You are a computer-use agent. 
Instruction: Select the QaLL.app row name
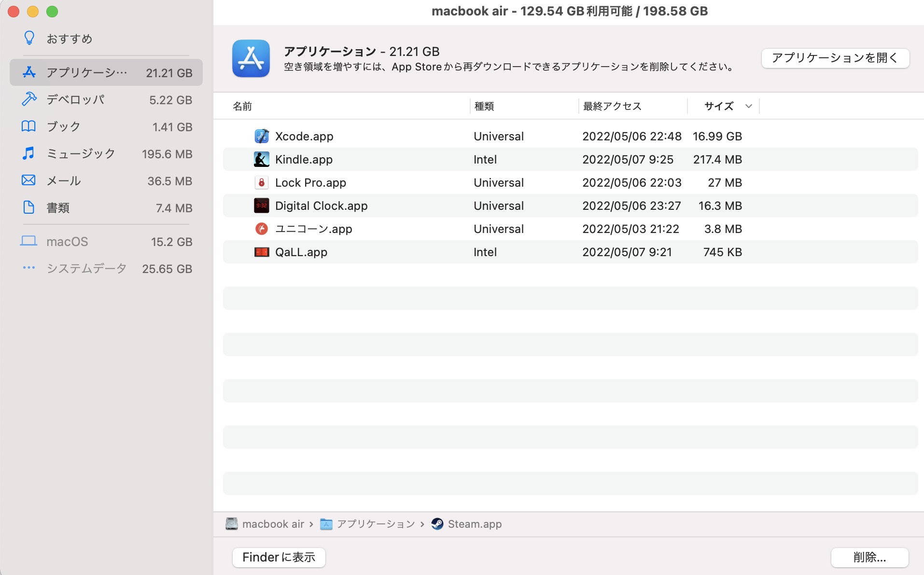pos(301,252)
